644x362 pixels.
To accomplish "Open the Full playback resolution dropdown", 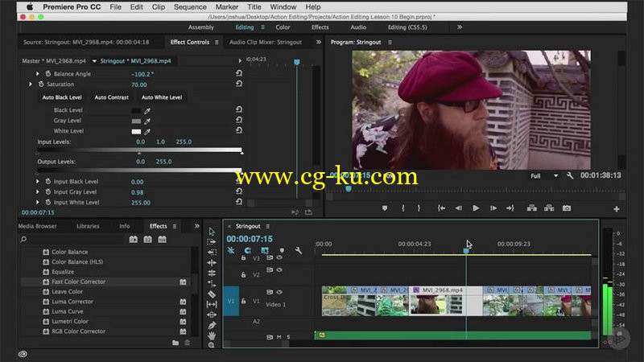I will point(544,175).
